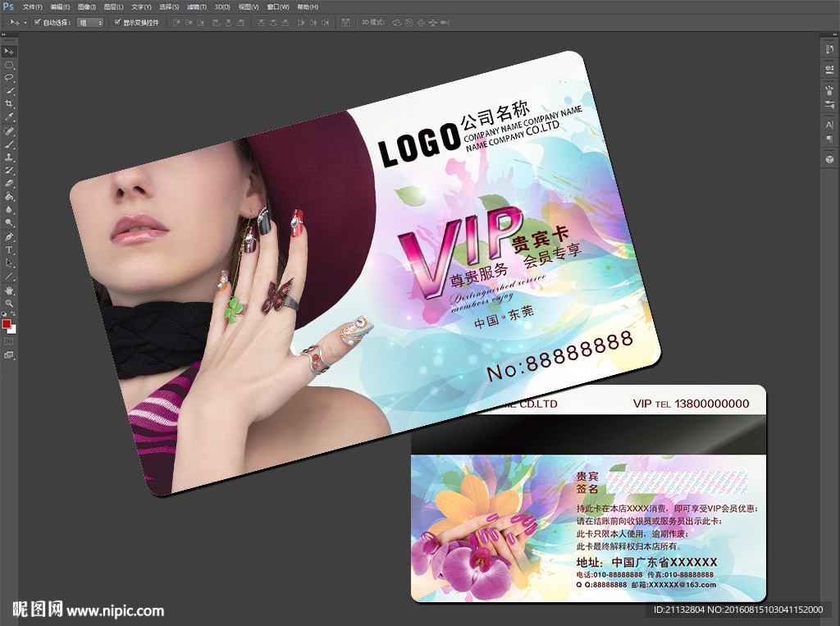Screen dimensions: 840x626
Task: Click the Distribute Top Edges button
Action: [x=262, y=22]
